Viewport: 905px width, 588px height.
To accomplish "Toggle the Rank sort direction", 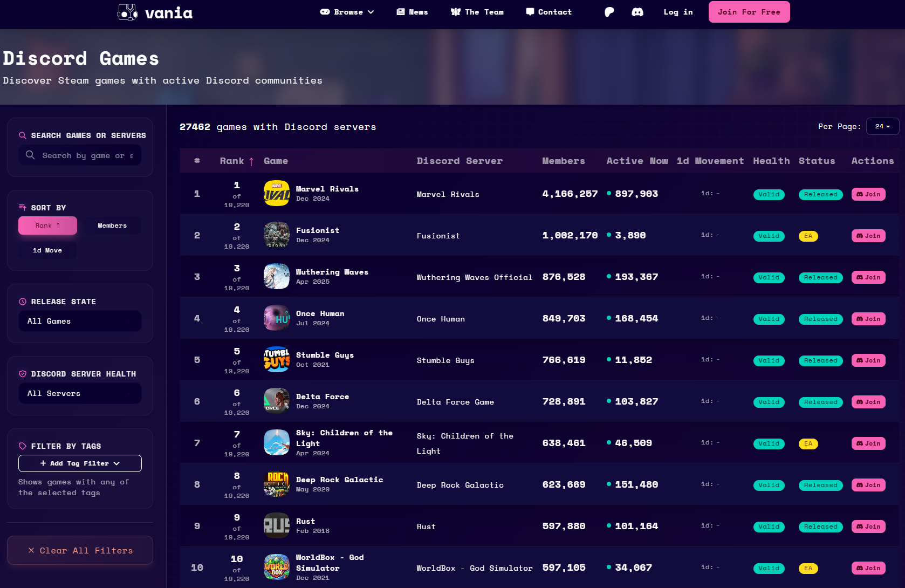I will point(47,225).
